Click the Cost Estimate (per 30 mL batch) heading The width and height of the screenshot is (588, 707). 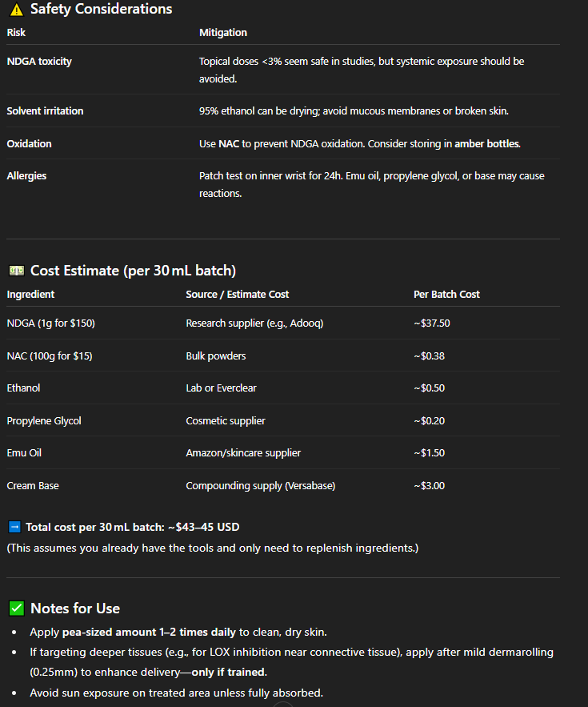point(133,271)
